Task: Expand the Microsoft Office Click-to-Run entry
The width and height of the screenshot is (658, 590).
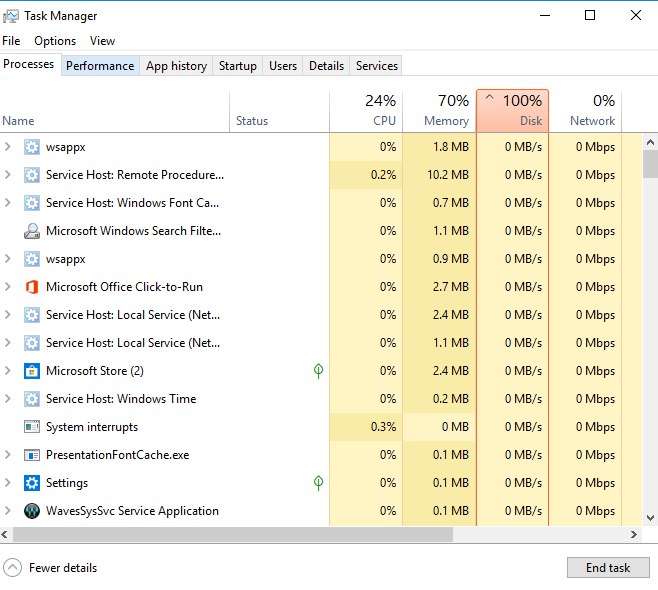Action: (x=8, y=287)
